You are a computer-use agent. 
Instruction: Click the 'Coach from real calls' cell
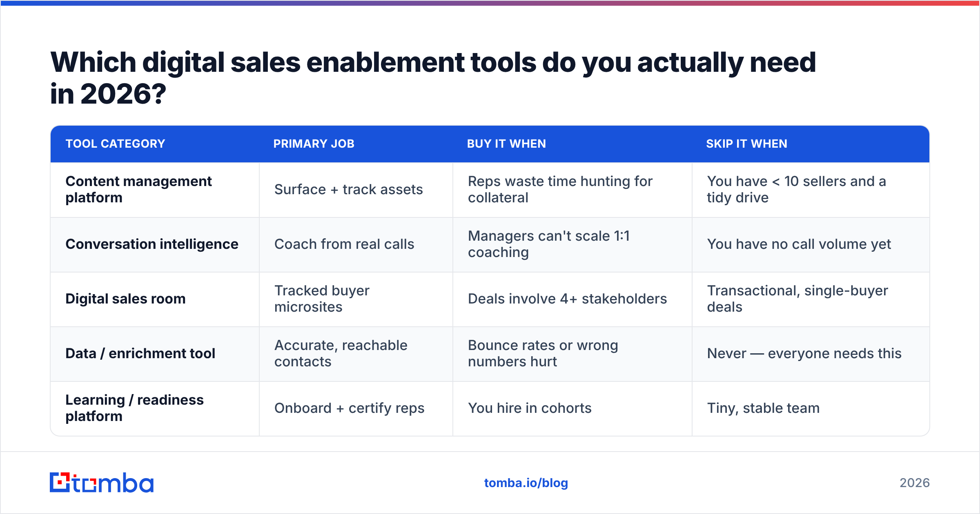click(356, 245)
